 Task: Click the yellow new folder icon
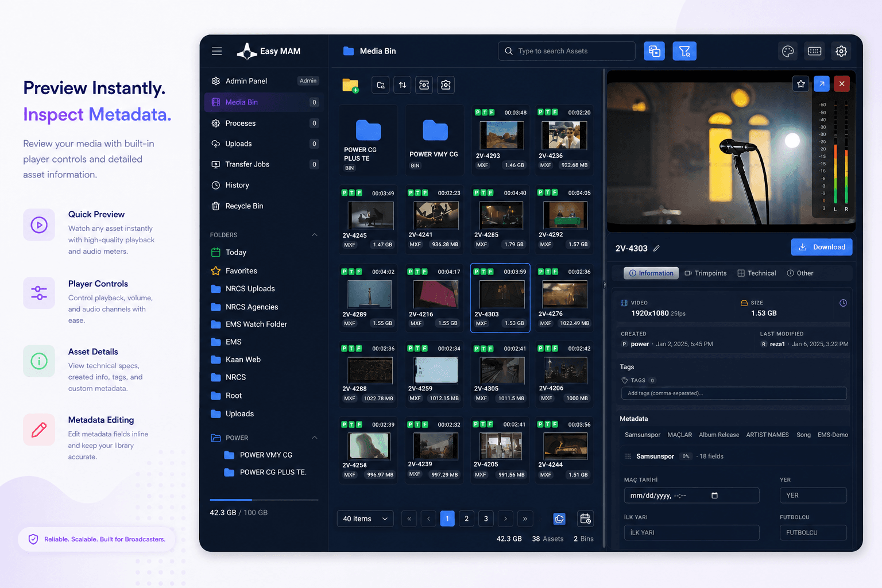(x=350, y=86)
